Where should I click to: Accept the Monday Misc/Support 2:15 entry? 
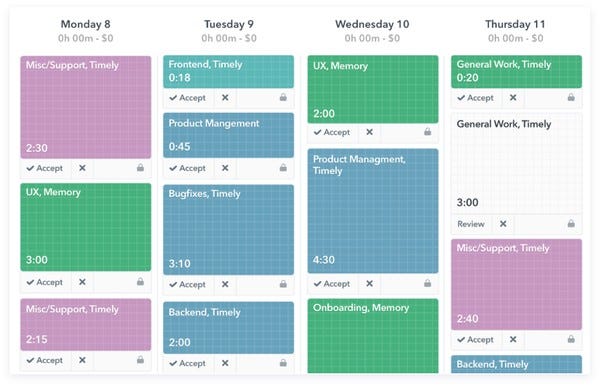[45, 360]
